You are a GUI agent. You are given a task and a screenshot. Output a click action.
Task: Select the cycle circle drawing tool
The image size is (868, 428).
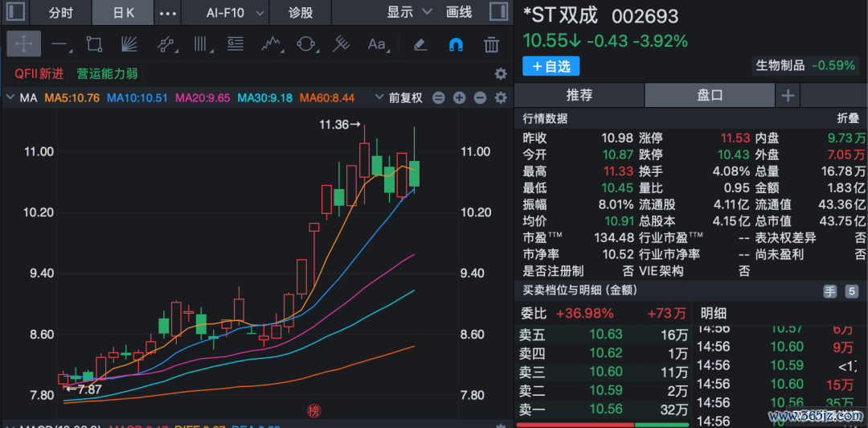pyautogui.click(x=305, y=44)
